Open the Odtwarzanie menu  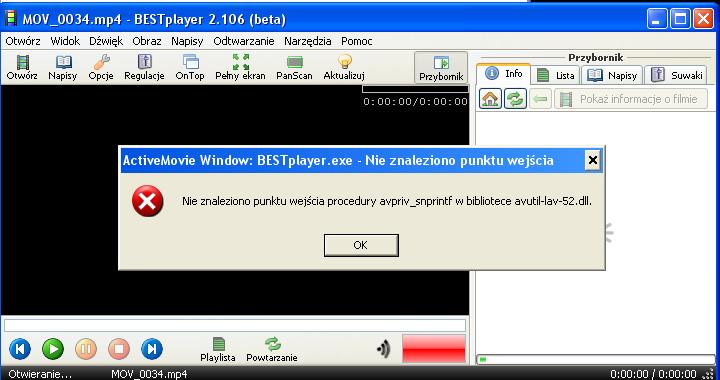(244, 41)
